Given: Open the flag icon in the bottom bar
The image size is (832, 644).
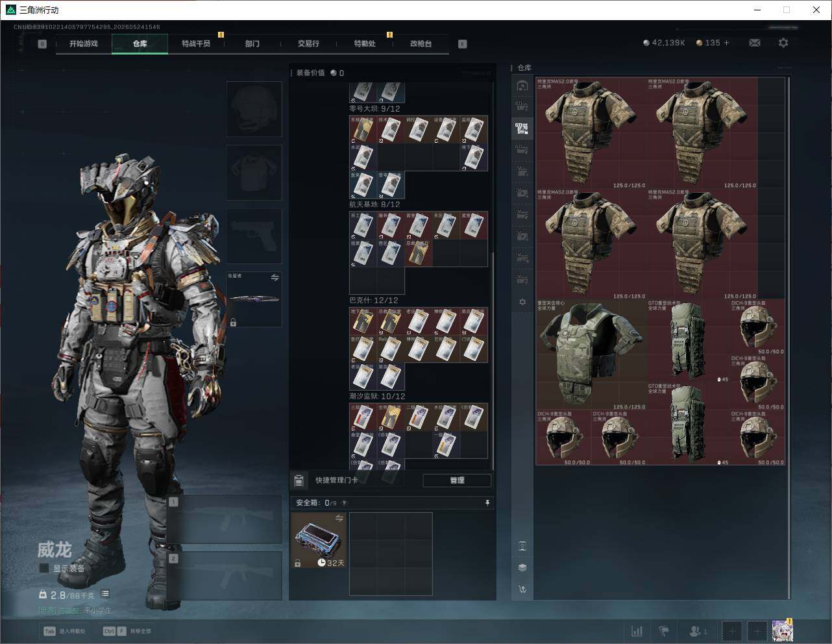Looking at the screenshot, I should tap(664, 631).
